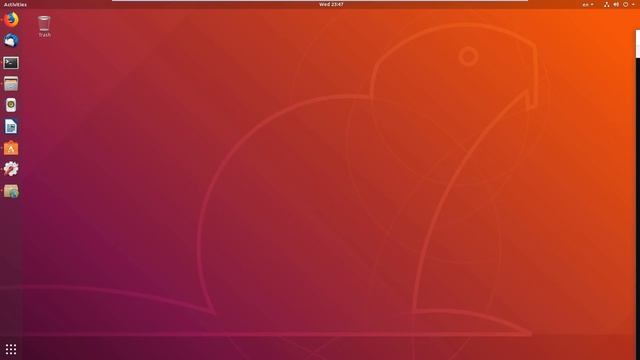
Task: Show Applications grid button
Action: pyautogui.click(x=11, y=349)
